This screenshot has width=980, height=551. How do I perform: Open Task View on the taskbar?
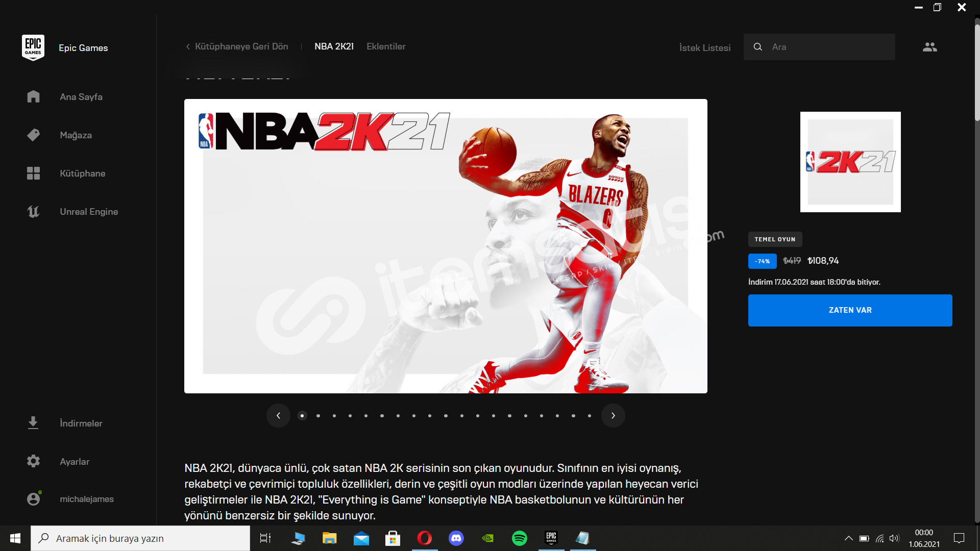(x=265, y=538)
